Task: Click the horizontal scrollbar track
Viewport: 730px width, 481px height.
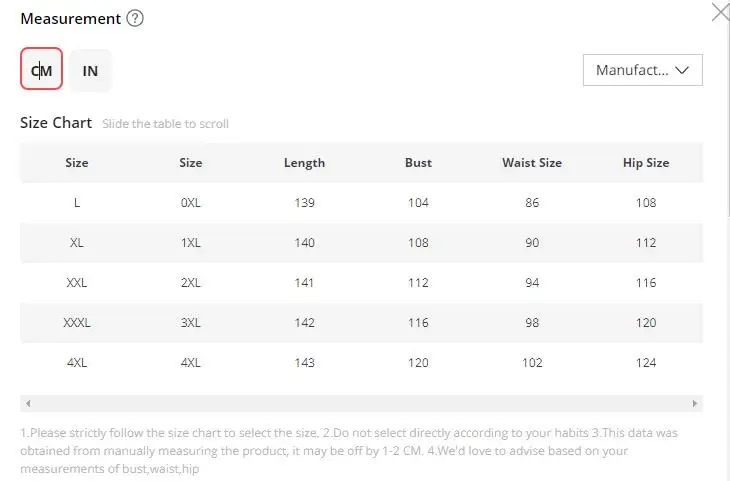Action: pyautogui.click(x=361, y=403)
